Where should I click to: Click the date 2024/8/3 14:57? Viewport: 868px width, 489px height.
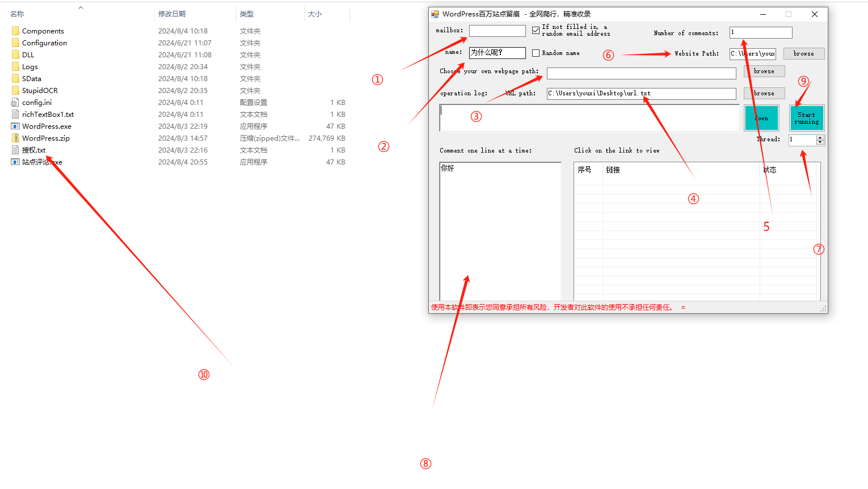click(183, 138)
